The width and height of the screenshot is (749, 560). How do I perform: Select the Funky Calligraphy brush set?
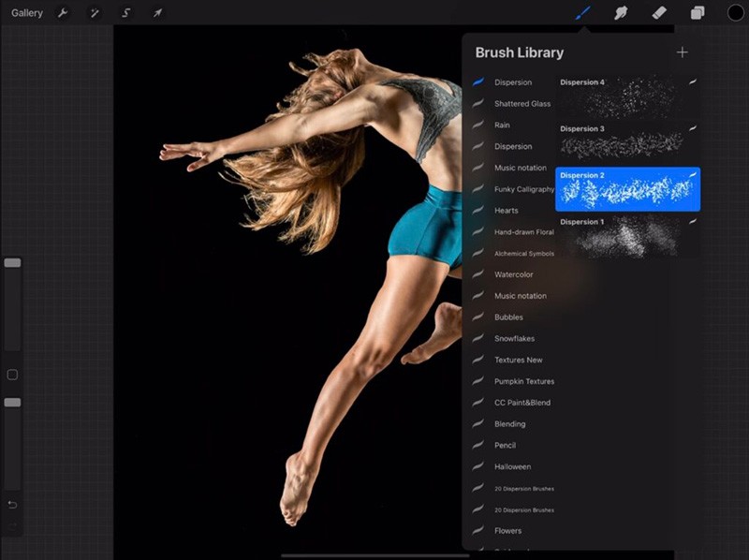tap(523, 189)
